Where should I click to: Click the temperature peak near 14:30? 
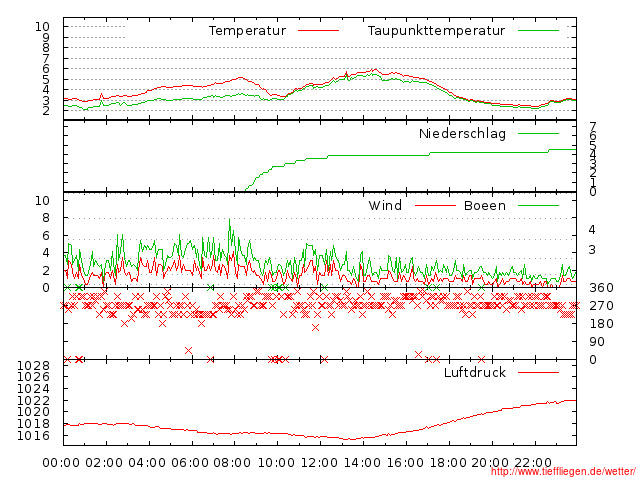pyautogui.click(x=375, y=69)
